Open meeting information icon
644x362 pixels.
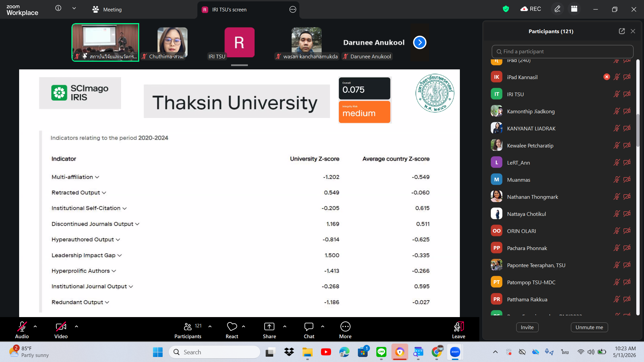[x=58, y=8]
